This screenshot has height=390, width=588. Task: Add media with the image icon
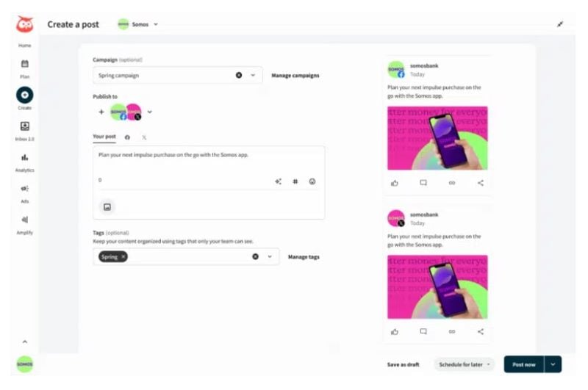[107, 207]
